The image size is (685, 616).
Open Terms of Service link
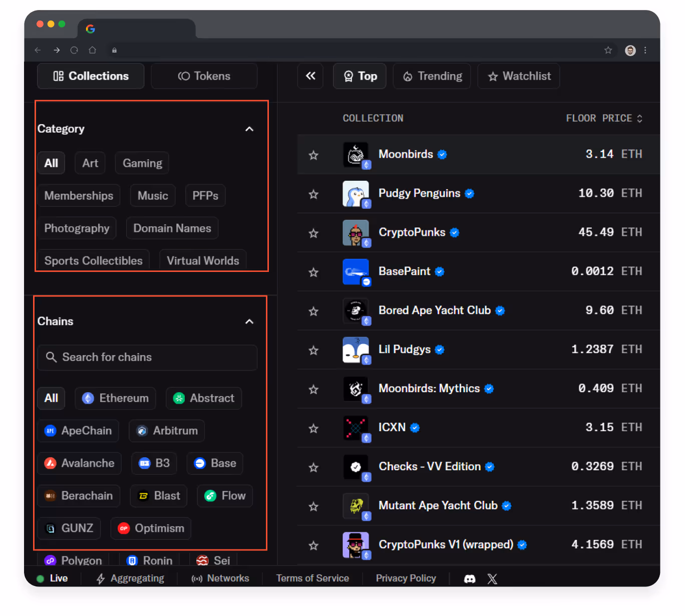click(312, 578)
